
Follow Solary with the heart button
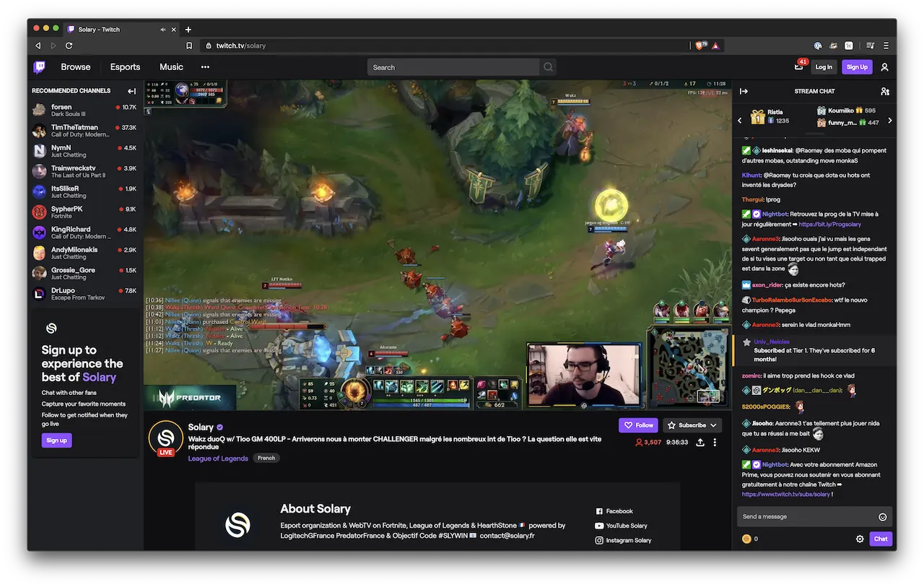coord(638,425)
